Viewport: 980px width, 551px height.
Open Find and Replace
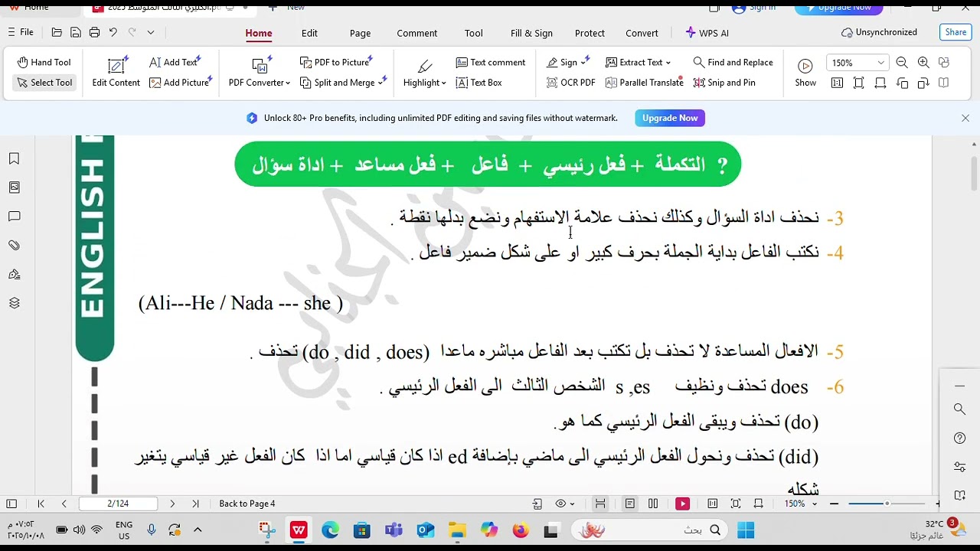pyautogui.click(x=733, y=63)
